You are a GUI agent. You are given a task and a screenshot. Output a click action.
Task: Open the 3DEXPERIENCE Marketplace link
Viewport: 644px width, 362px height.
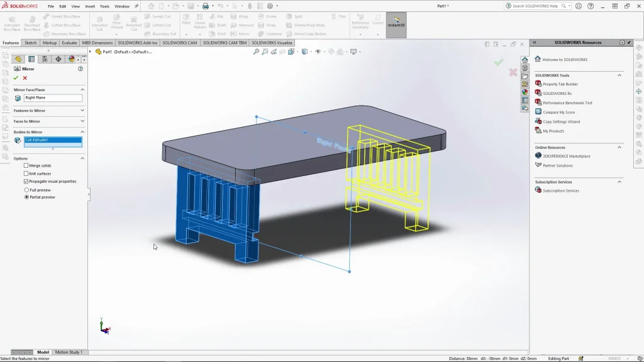(566, 156)
